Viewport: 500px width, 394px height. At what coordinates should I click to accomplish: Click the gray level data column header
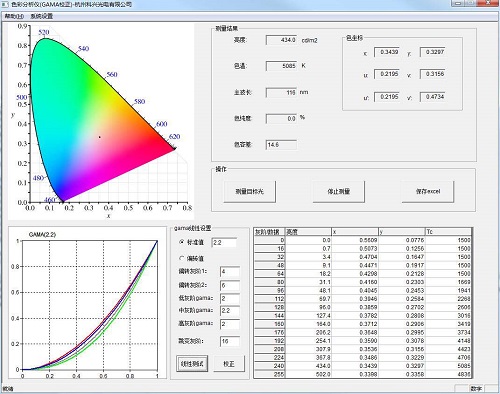click(x=269, y=232)
